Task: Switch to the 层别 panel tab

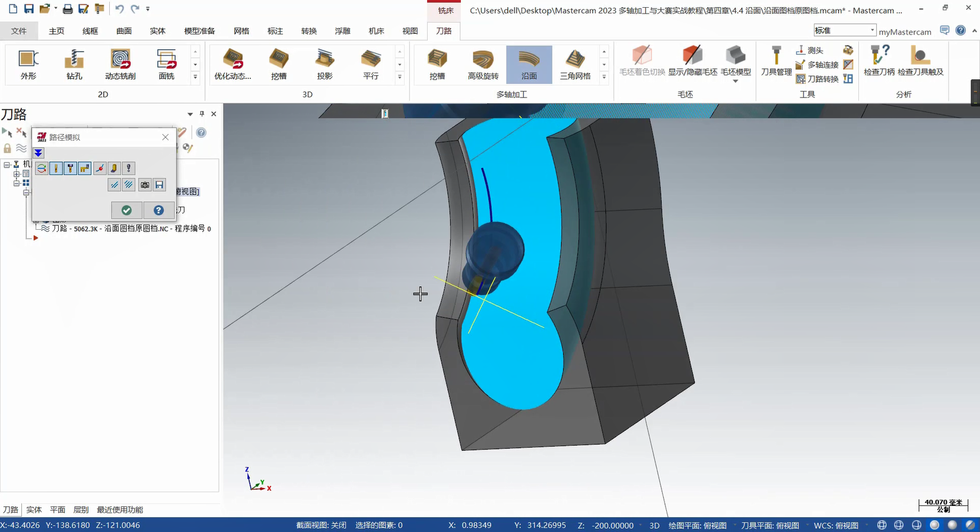Action: 81,509
